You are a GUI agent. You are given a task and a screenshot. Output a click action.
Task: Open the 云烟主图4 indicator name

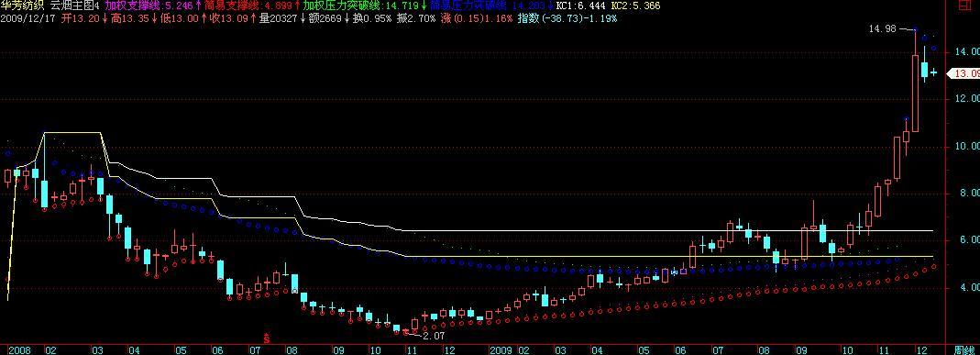pyautogui.click(x=75, y=6)
